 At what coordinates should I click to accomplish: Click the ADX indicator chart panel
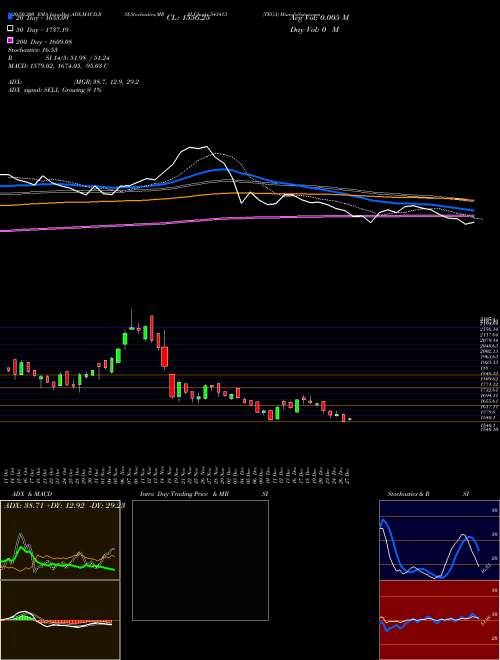point(60,540)
